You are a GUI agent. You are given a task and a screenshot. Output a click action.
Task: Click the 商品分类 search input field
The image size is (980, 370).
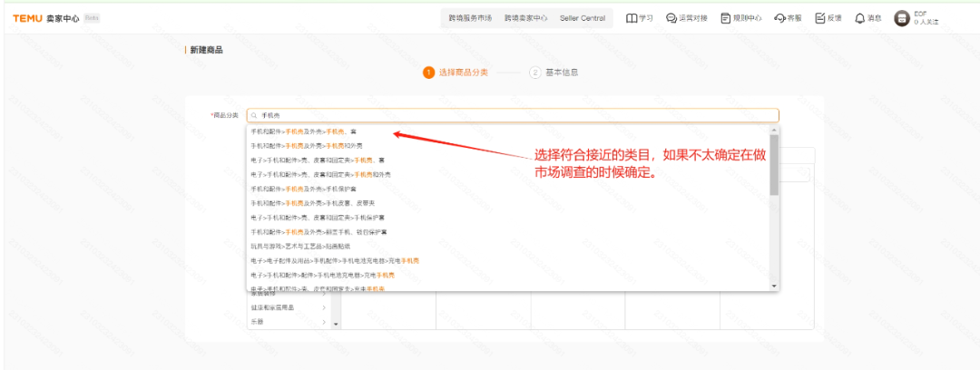click(x=513, y=116)
